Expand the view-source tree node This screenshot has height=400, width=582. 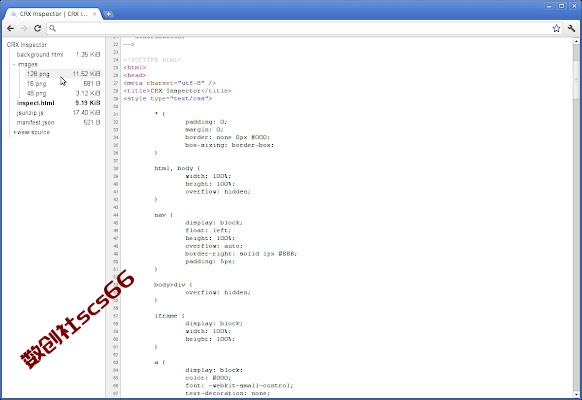[14, 132]
